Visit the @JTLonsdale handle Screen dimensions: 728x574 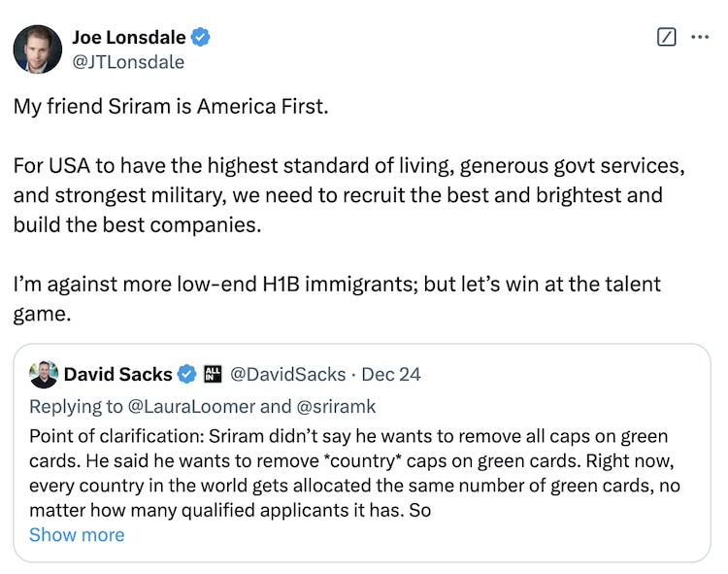pos(127,62)
